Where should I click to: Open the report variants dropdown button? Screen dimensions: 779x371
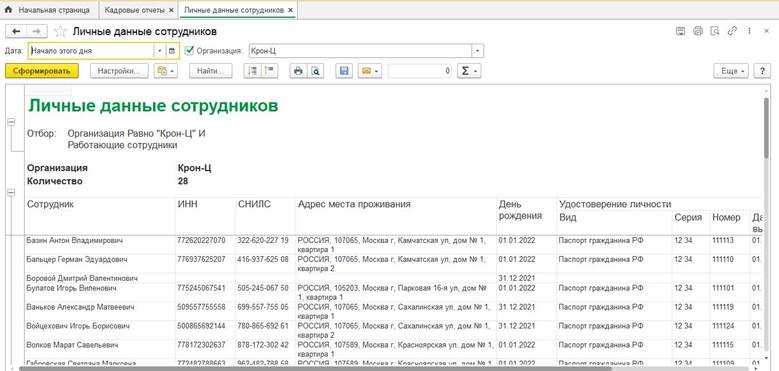[166, 71]
